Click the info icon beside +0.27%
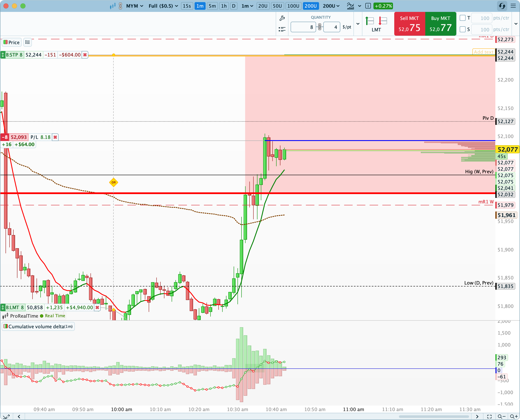The height and width of the screenshot is (420, 520). click(368, 6)
